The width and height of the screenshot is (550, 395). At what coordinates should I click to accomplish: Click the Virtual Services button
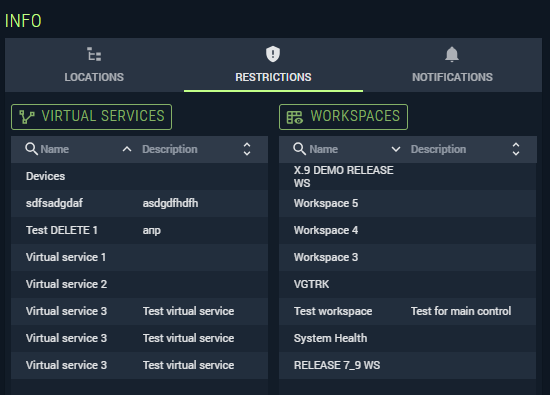(92, 117)
